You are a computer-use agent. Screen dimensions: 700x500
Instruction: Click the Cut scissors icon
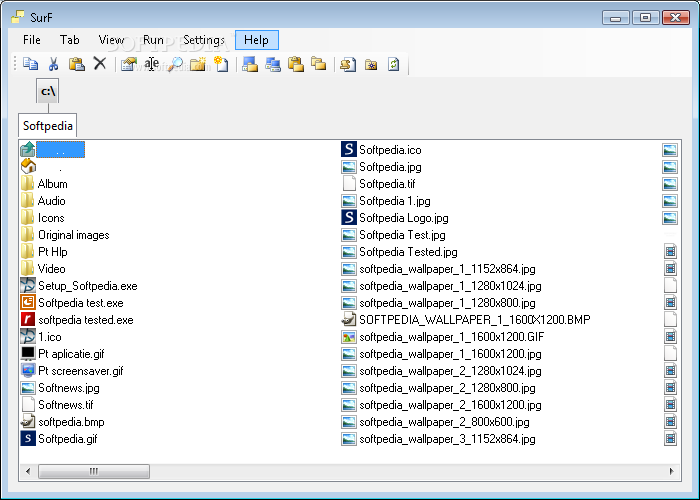point(54,64)
